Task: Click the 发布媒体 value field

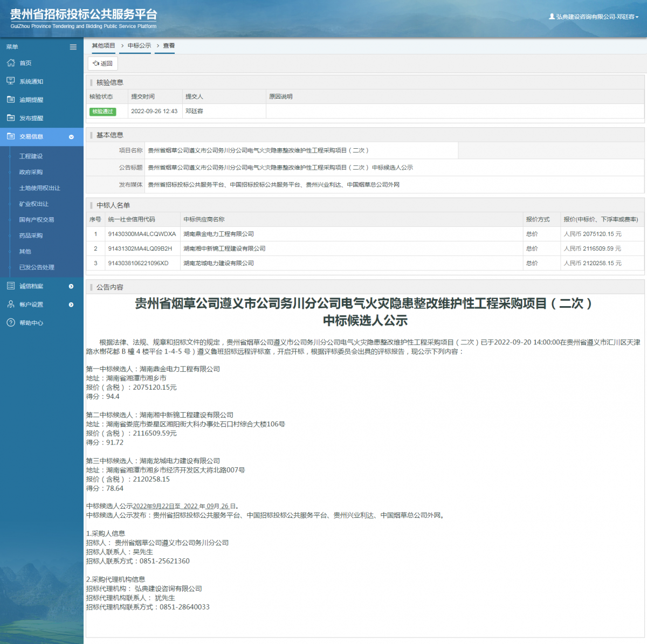Action: [x=394, y=185]
